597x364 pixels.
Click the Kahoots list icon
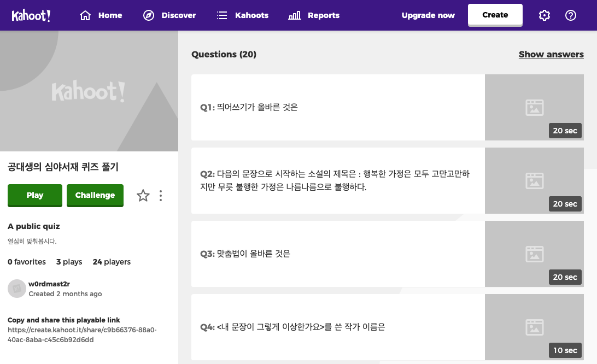click(x=222, y=15)
